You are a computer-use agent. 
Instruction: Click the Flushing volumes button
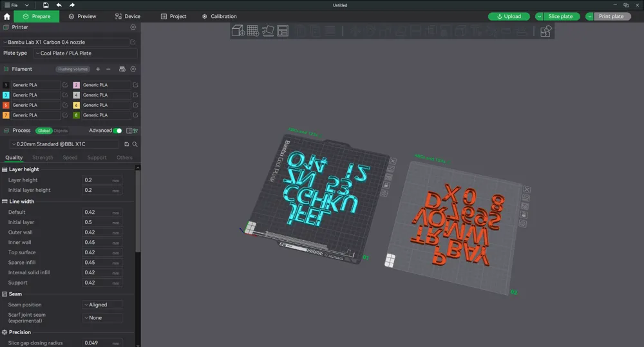(73, 69)
